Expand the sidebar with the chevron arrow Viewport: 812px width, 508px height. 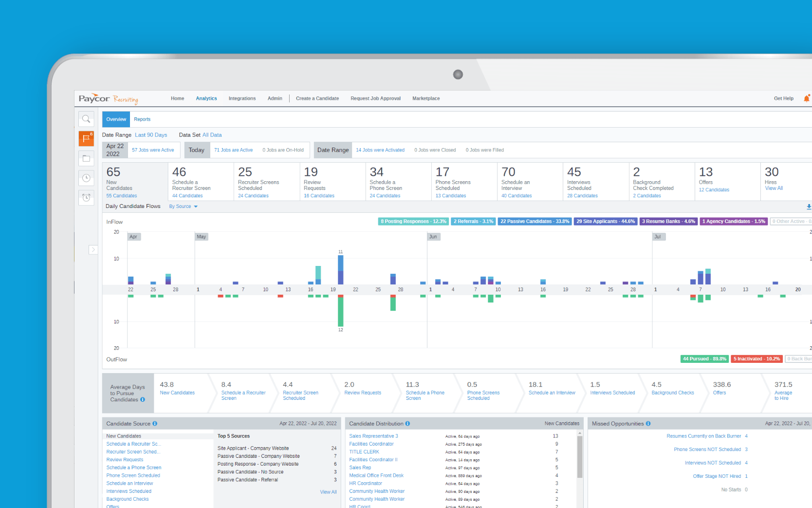pos(93,249)
